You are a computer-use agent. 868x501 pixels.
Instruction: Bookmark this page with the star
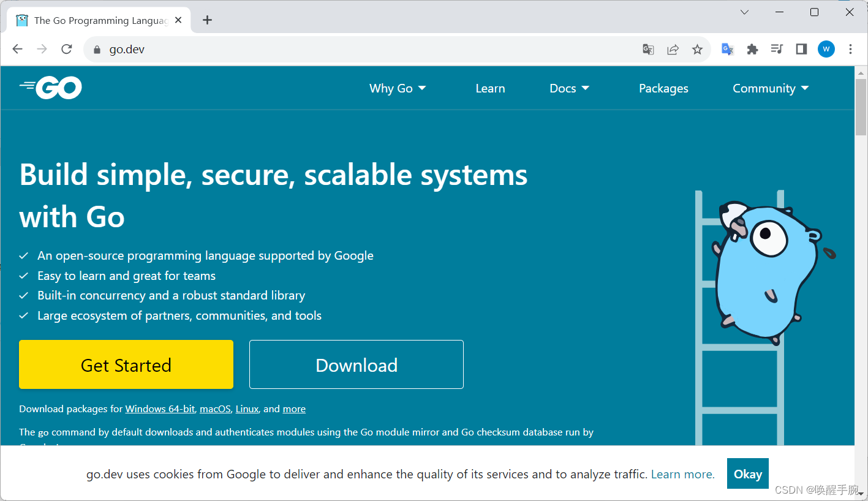[697, 50]
